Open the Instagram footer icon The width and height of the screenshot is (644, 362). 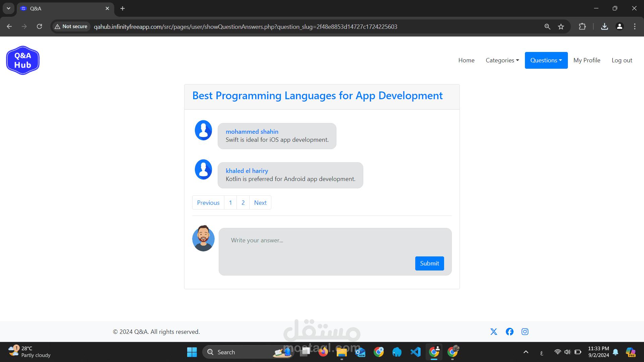pos(525,331)
